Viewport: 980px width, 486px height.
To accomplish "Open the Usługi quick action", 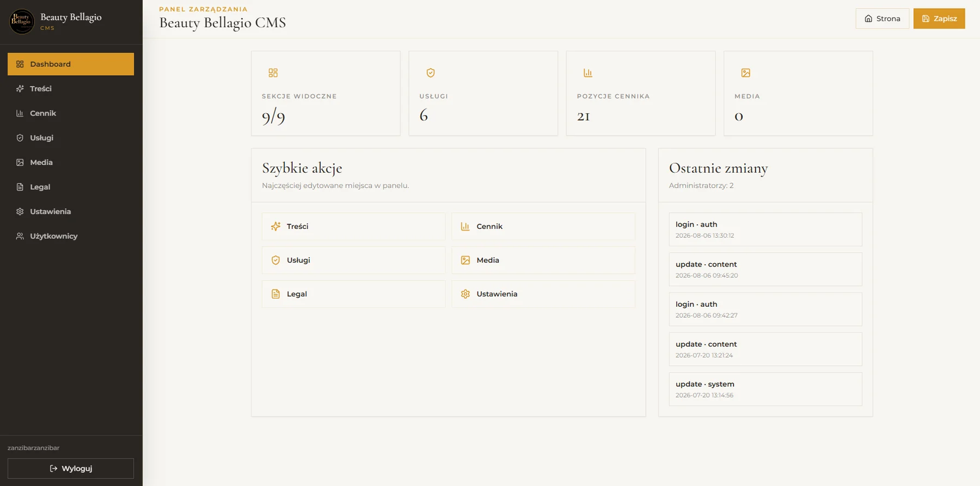I will click(x=353, y=260).
